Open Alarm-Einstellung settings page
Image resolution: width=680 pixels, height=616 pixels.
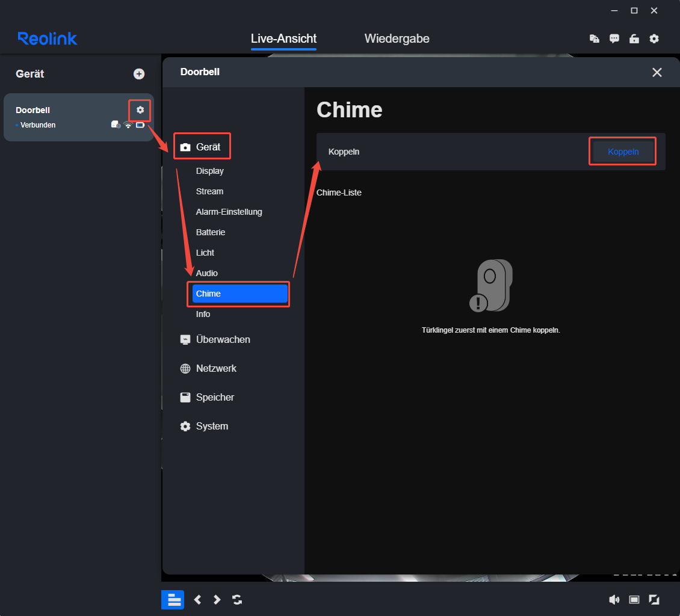229,212
